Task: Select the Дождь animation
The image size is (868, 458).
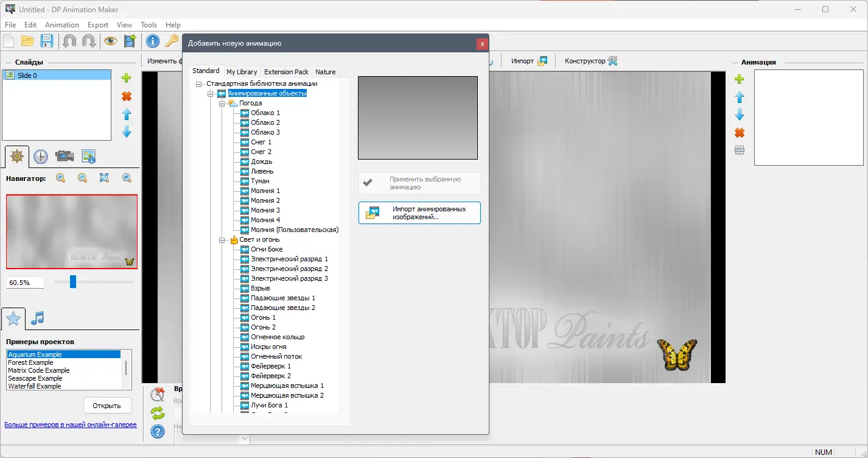Action: click(262, 162)
